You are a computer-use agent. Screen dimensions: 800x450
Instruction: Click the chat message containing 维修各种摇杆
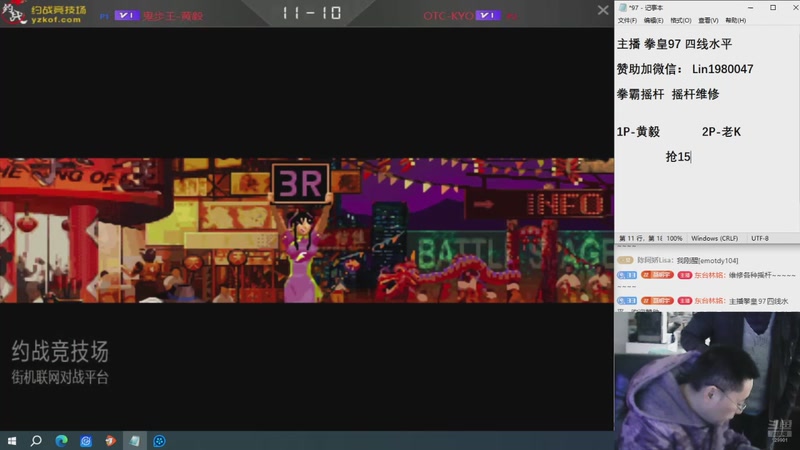click(706, 276)
